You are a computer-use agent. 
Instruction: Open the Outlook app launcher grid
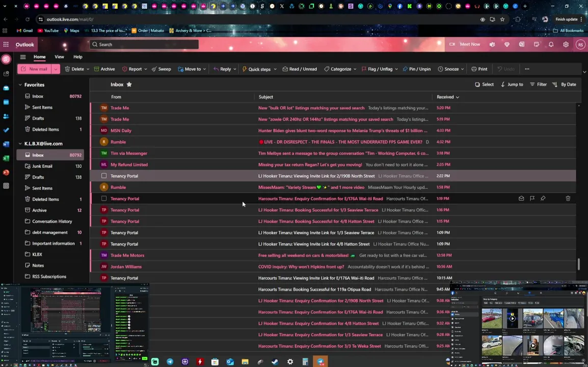pos(6,44)
